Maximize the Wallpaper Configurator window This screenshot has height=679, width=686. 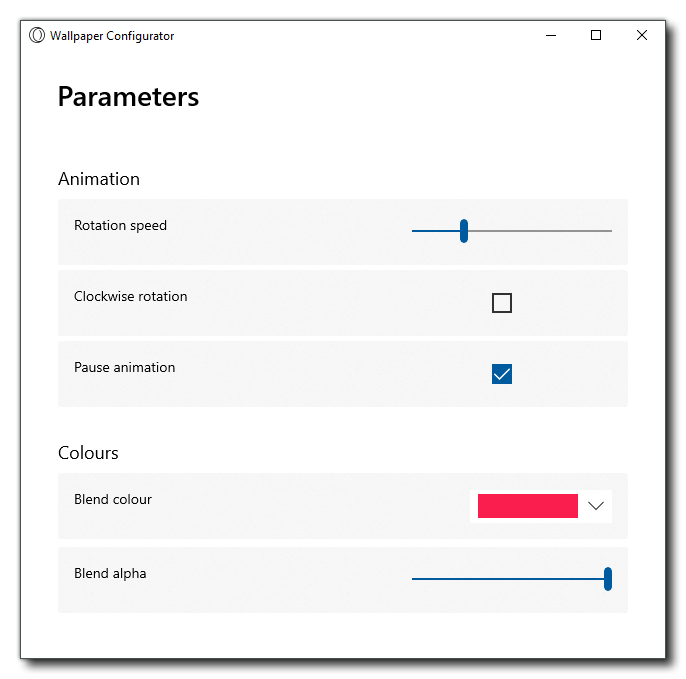click(596, 36)
